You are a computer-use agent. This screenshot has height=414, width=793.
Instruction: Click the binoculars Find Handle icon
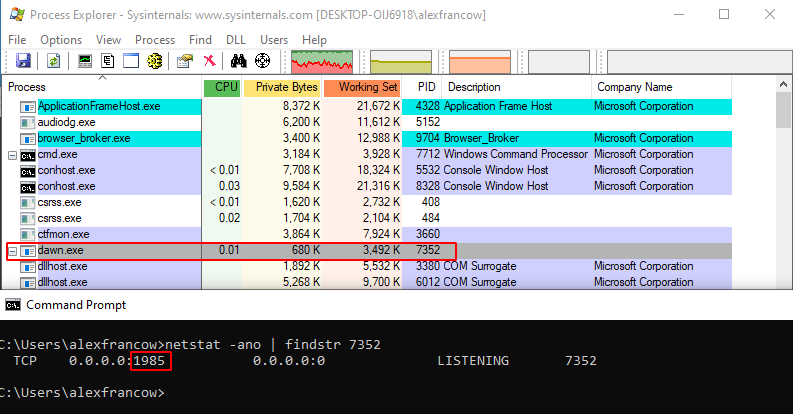(x=238, y=61)
